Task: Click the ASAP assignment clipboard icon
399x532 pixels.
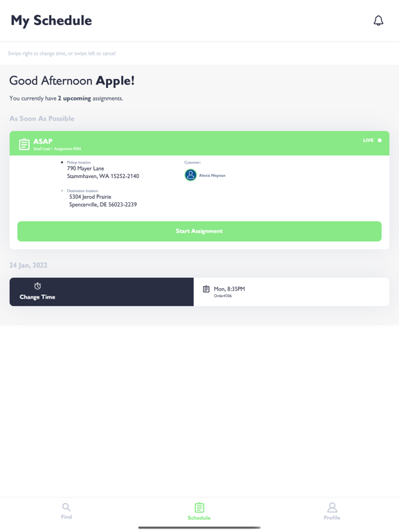Action: tap(24, 144)
